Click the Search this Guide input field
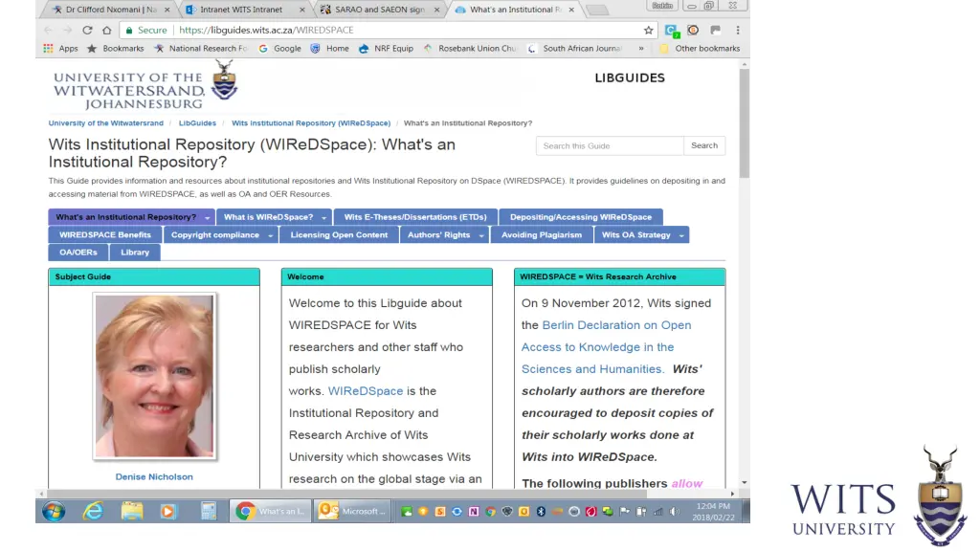Screen dimensions: 980x551 click(x=610, y=145)
